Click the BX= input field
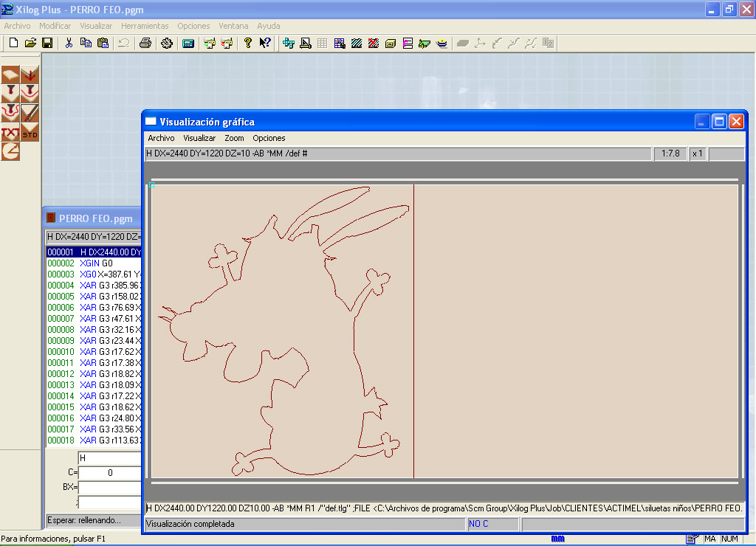756x546 pixels. (x=110, y=488)
